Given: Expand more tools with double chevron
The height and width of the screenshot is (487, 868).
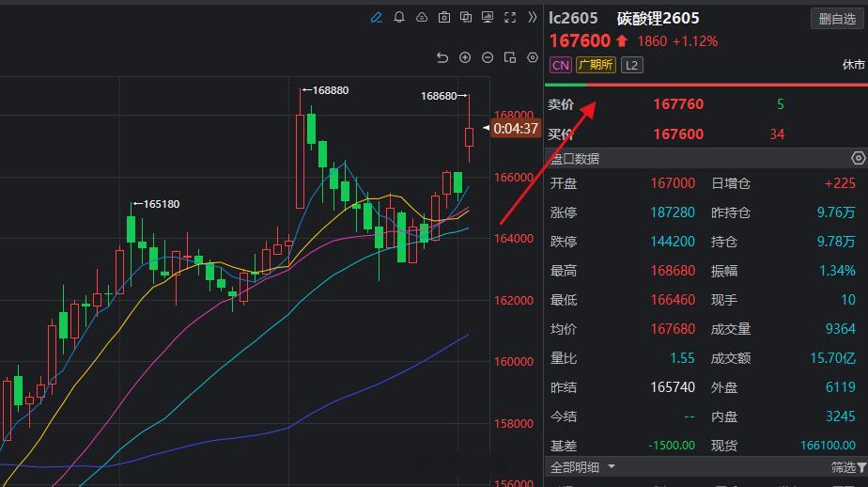Looking at the screenshot, I should pyautogui.click(x=532, y=18).
